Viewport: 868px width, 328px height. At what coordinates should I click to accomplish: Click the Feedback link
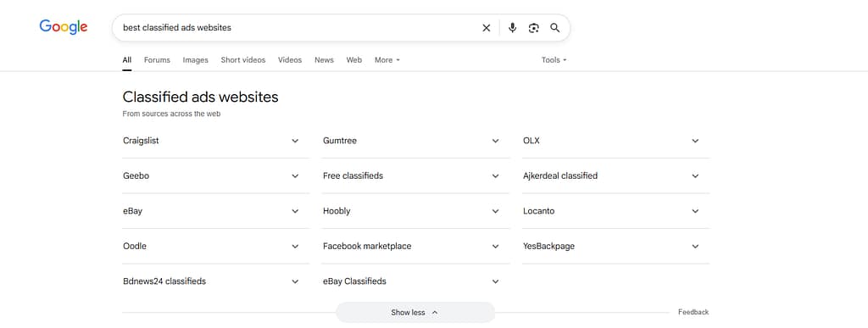(693, 312)
